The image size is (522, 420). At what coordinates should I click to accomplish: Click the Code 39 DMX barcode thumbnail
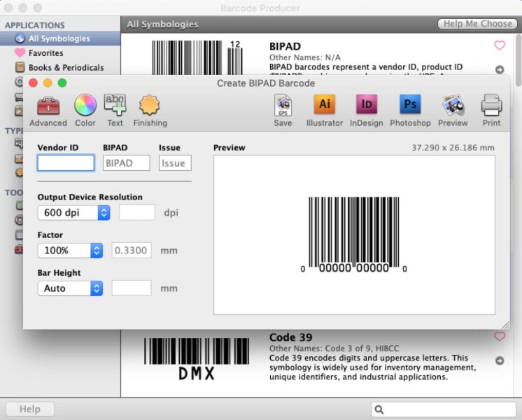pyautogui.click(x=197, y=359)
